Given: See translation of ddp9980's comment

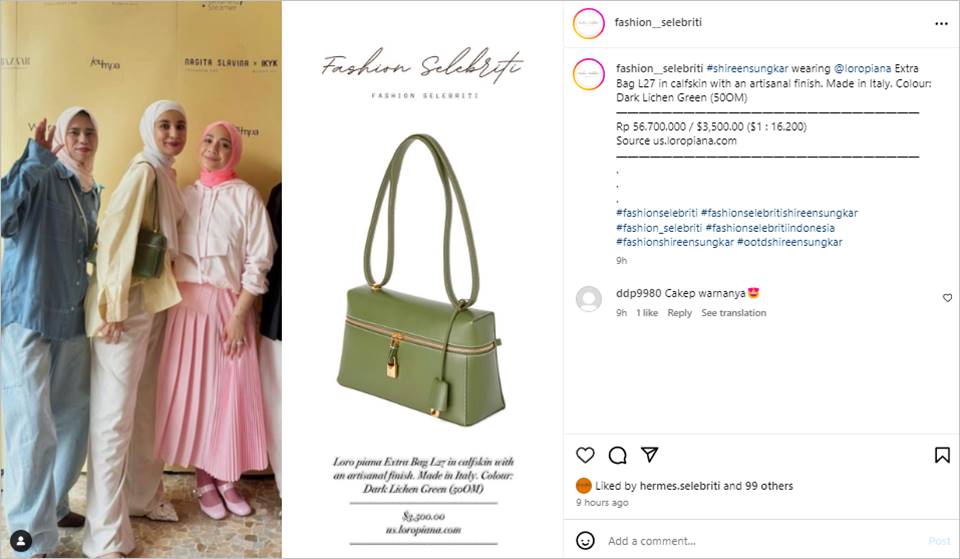Looking at the screenshot, I should [x=733, y=313].
